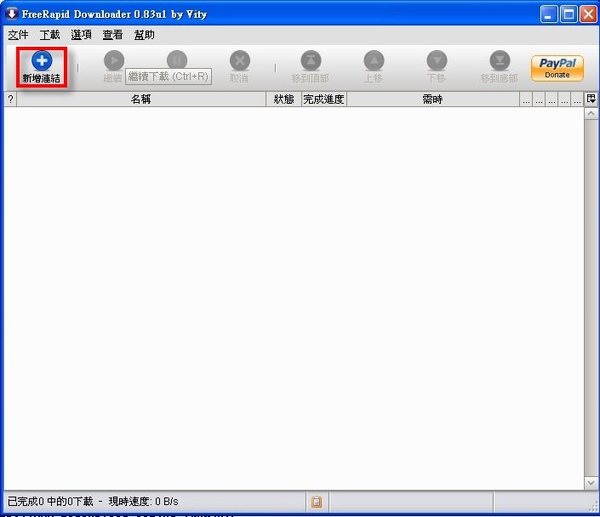
Task: Open the 下載 menu
Action: [50, 35]
